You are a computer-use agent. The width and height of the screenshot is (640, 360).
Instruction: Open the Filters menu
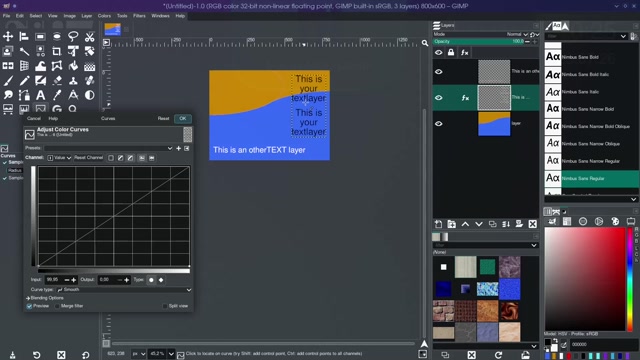tap(139, 16)
